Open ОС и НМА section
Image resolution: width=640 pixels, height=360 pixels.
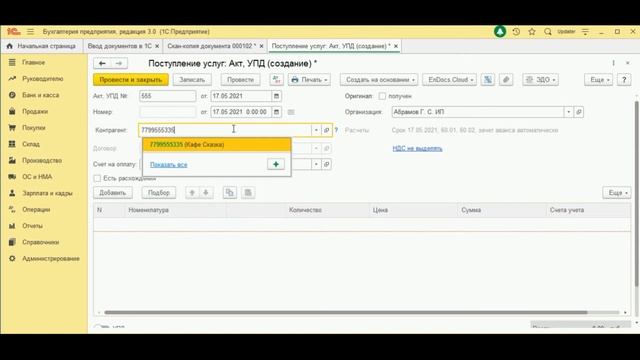coord(37,177)
